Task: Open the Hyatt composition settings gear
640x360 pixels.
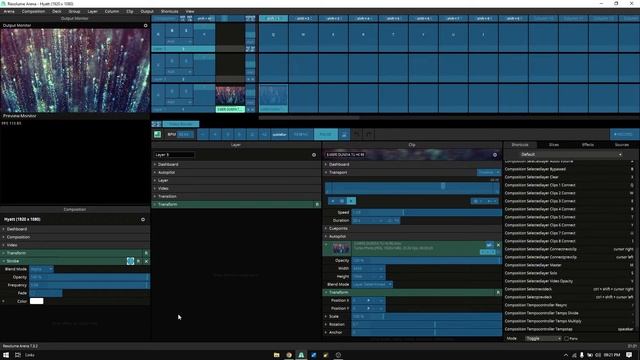Action: click(x=143, y=220)
